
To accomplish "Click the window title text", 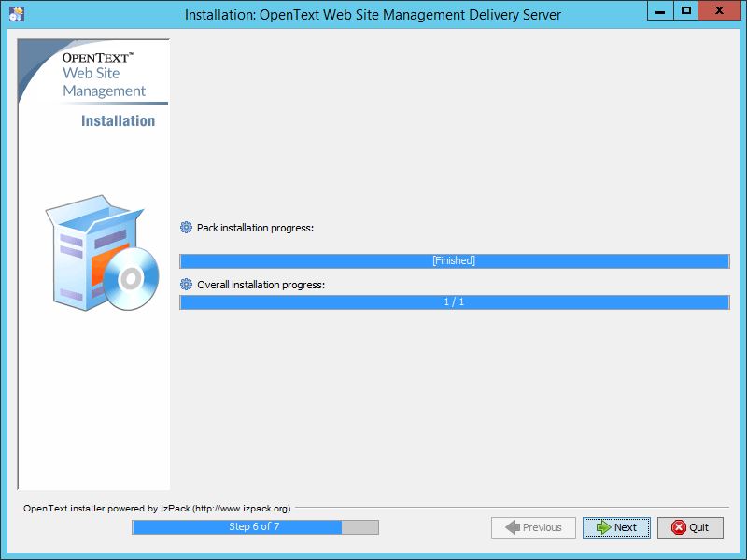I will pyautogui.click(x=373, y=15).
